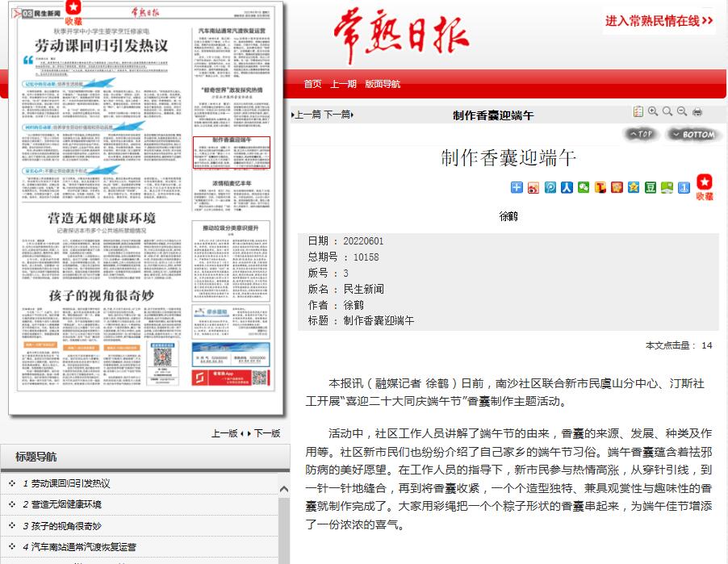The image size is (728, 564).
Task: Click the green picture share icon
Action: click(667, 187)
